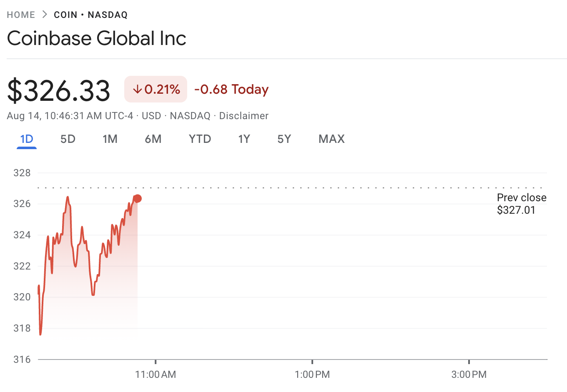Click the 11:00 AM axis tick mark
This screenshot has width=567, height=392.
(156, 362)
